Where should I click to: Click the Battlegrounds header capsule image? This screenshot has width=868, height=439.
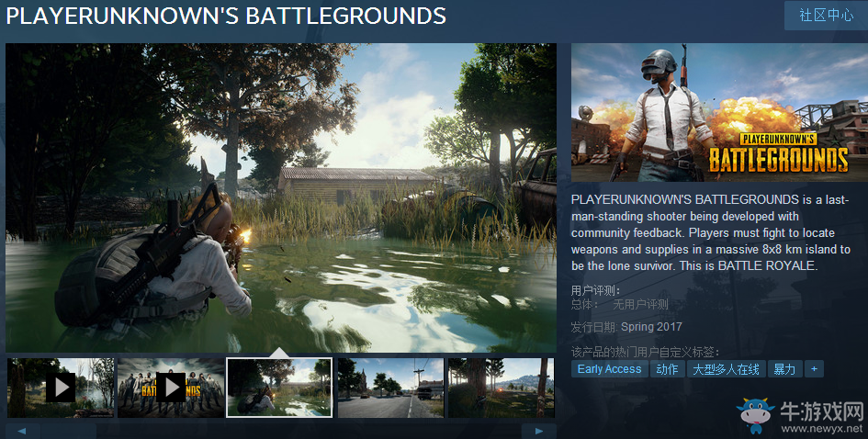pos(719,112)
